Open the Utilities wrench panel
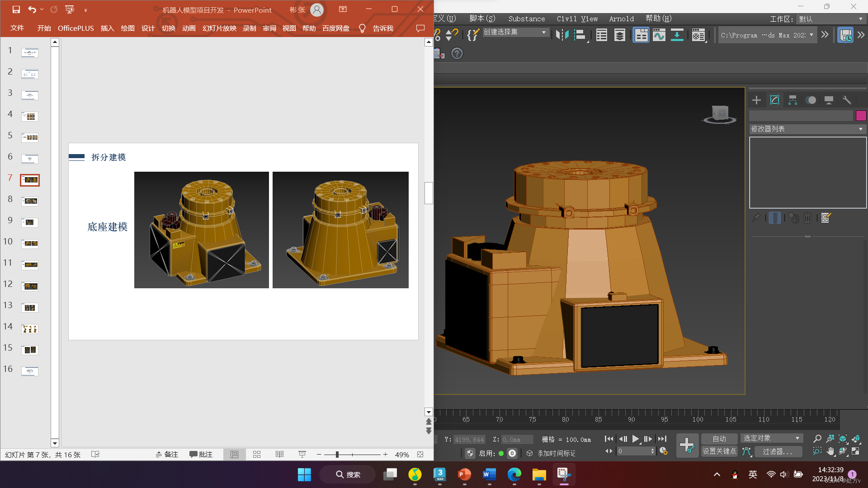Viewport: 868px width, 488px height. pos(847,100)
